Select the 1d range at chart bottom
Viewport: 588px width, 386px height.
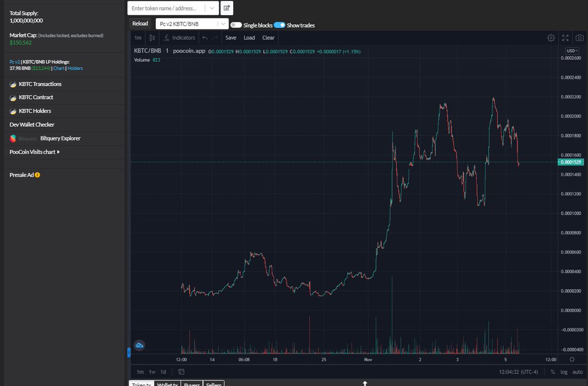[x=164, y=372]
